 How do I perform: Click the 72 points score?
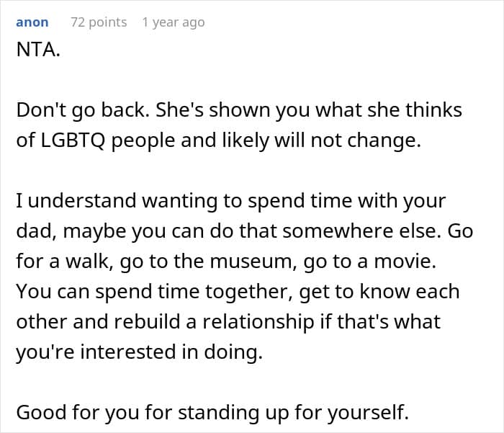98,22
